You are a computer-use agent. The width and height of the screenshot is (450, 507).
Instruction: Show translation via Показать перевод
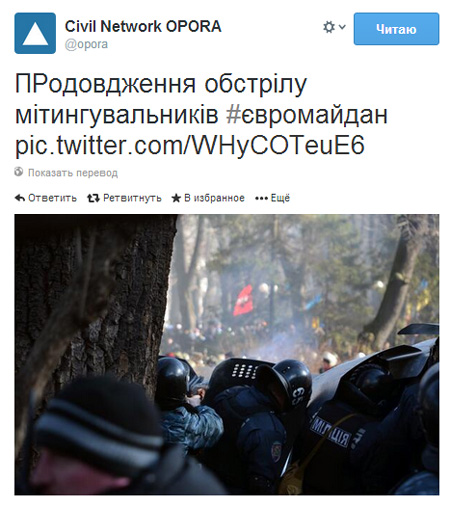(x=73, y=173)
